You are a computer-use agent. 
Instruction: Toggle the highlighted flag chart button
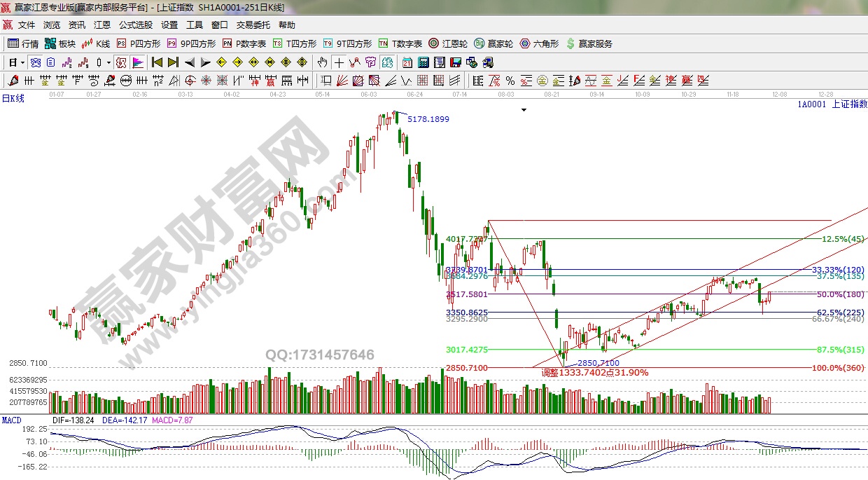tap(137, 62)
